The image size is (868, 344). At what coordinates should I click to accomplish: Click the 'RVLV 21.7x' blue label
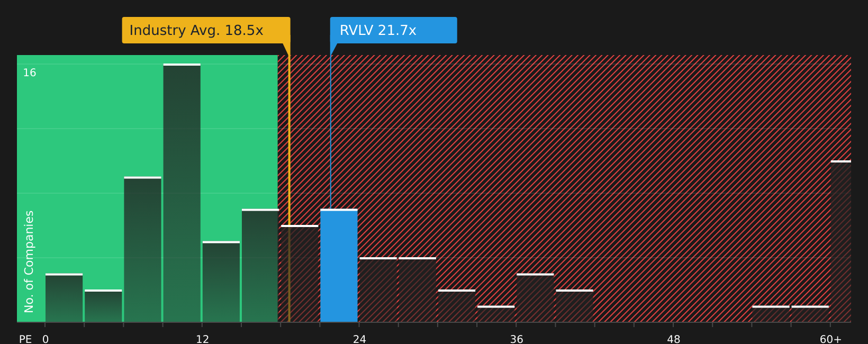393,30
